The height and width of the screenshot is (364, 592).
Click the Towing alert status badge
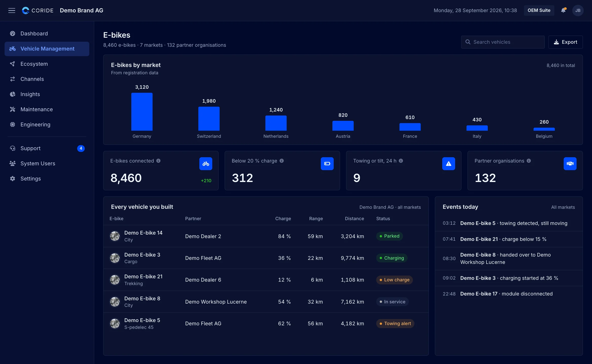click(395, 324)
